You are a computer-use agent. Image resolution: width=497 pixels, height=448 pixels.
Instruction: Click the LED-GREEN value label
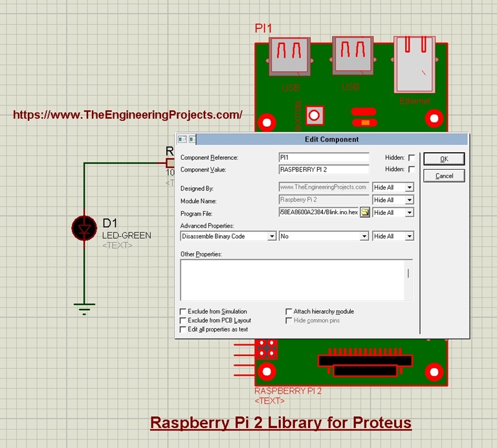point(126,235)
